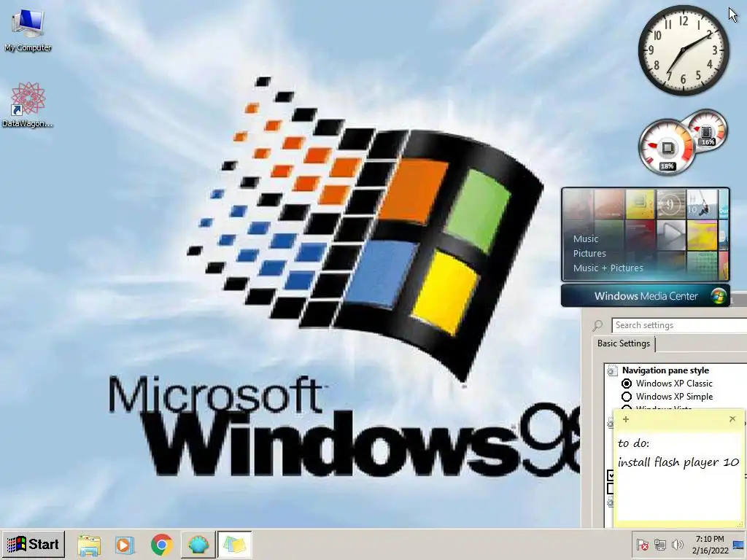Click the analog clock gadget
This screenshot has width=747, height=560.
pos(683,50)
